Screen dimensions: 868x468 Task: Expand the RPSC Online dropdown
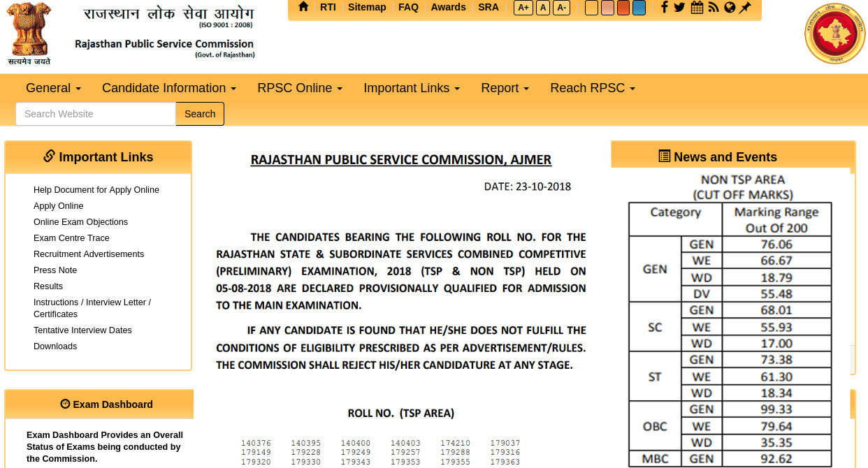point(300,88)
